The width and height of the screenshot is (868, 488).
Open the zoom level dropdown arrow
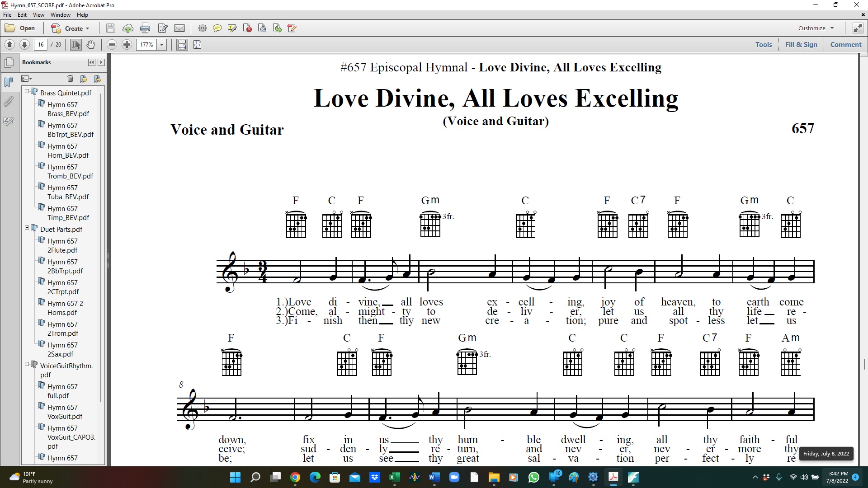pyautogui.click(x=161, y=44)
